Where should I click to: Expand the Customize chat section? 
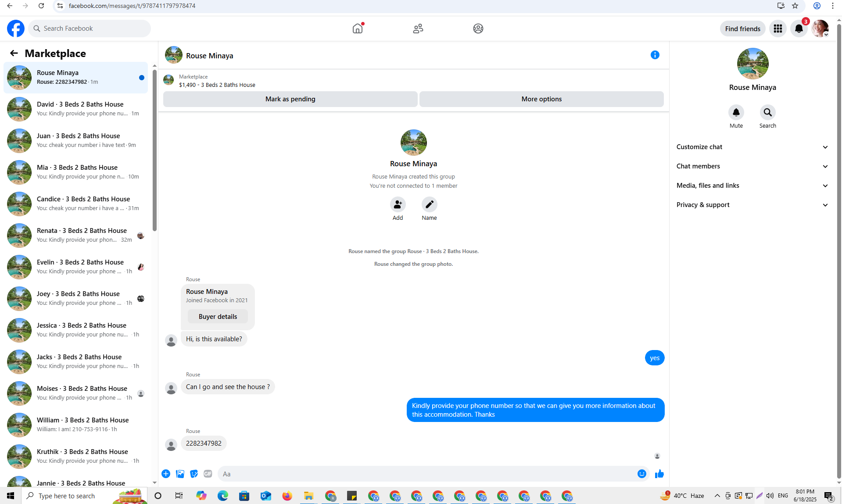pyautogui.click(x=752, y=147)
